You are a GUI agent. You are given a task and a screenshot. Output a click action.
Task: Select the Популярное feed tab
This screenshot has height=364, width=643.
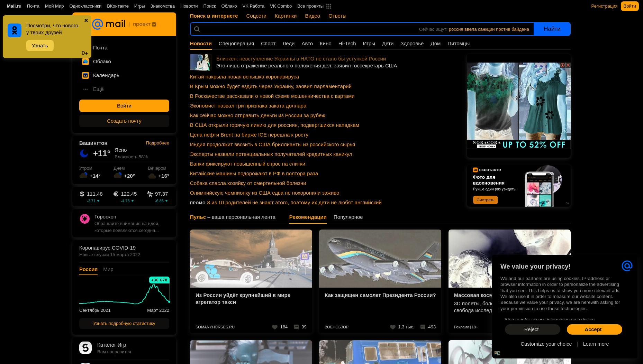click(x=348, y=217)
